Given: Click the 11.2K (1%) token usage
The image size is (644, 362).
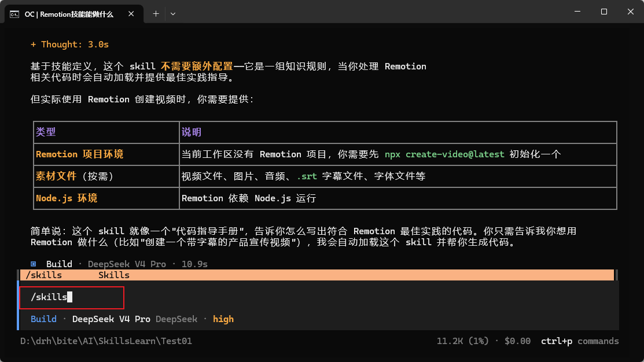Looking at the screenshot, I should tap(462, 341).
